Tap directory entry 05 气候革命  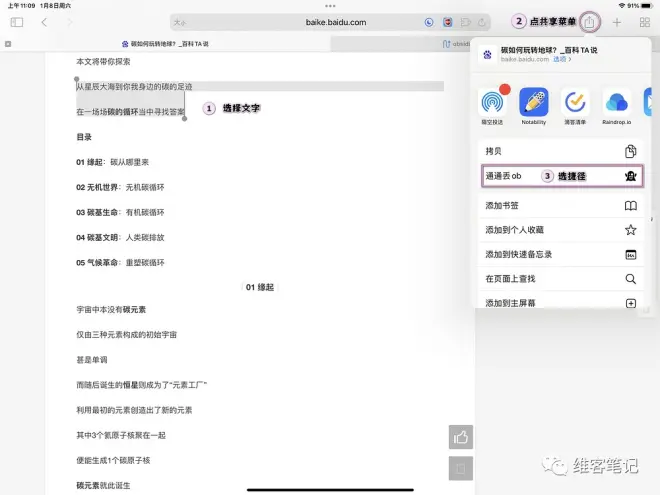(x=120, y=263)
